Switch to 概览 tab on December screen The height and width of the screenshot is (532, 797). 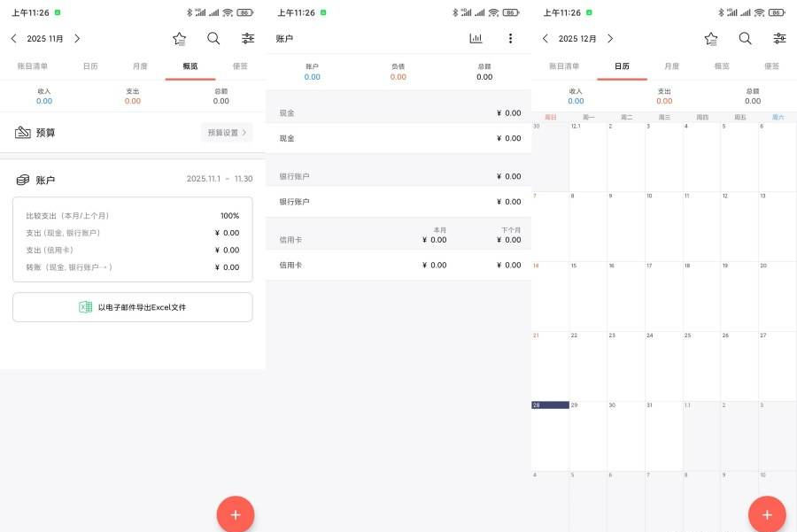(722, 66)
